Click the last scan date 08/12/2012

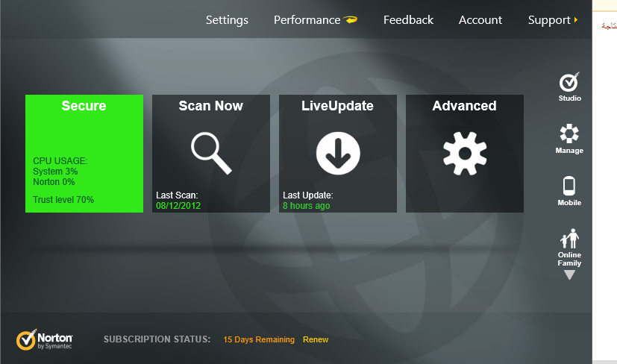(x=178, y=206)
